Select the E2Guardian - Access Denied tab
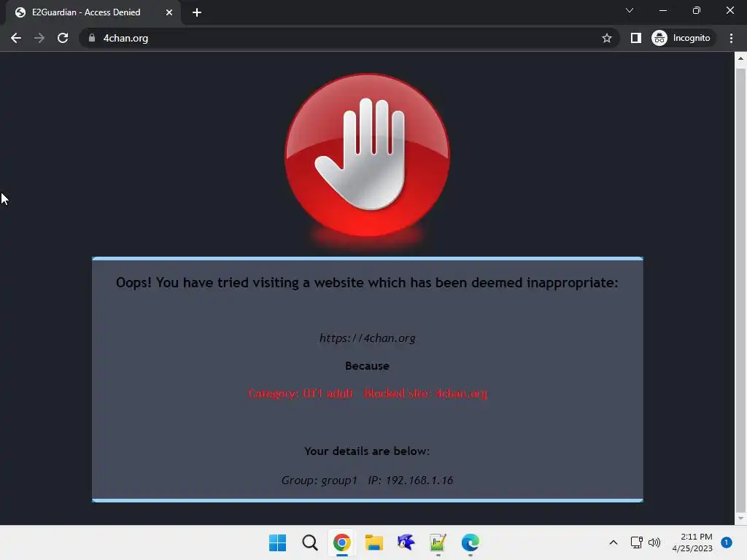 93,12
